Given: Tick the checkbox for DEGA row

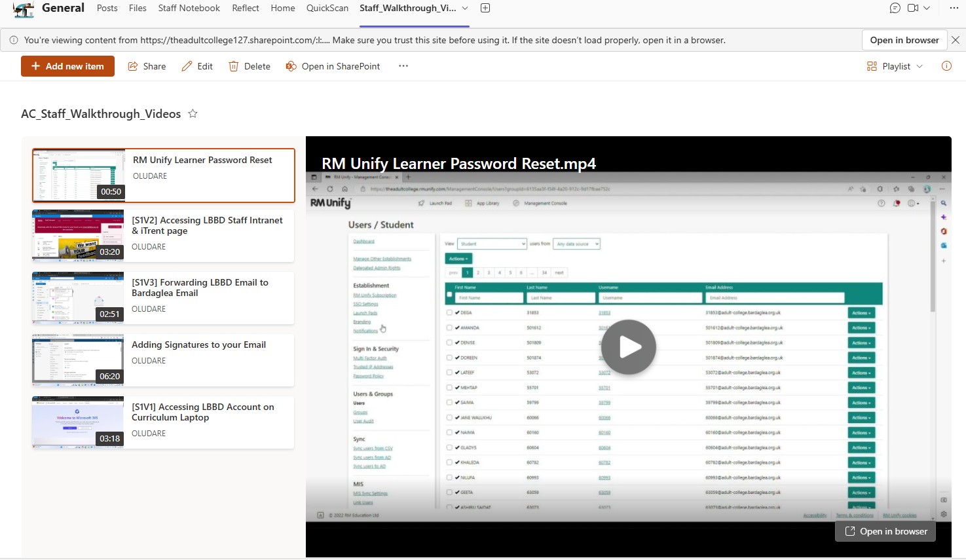Looking at the screenshot, I should (x=449, y=312).
